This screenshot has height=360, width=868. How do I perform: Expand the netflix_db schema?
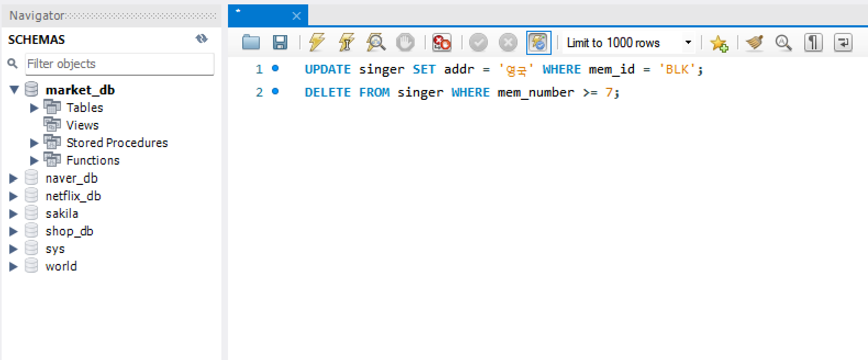click(14, 196)
